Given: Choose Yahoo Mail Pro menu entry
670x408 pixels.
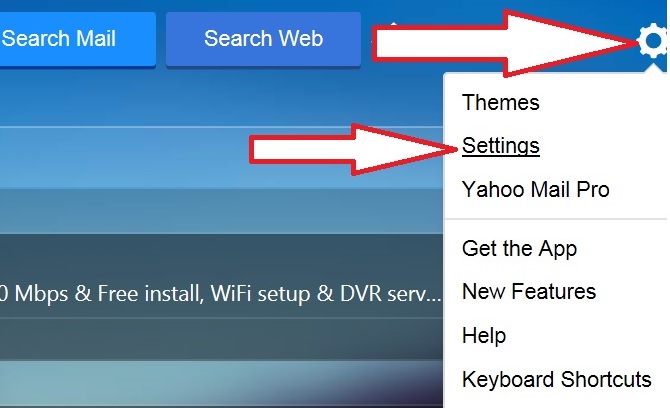Looking at the screenshot, I should [535, 189].
